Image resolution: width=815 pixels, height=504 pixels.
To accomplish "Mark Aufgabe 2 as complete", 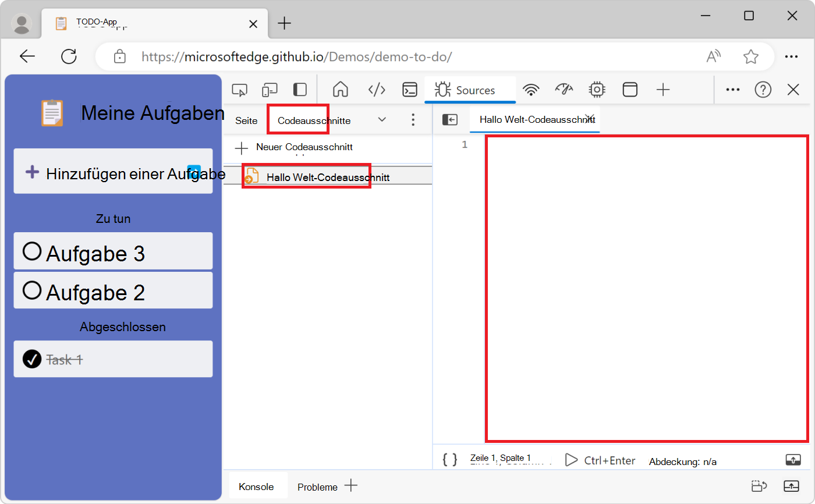I will pos(32,290).
